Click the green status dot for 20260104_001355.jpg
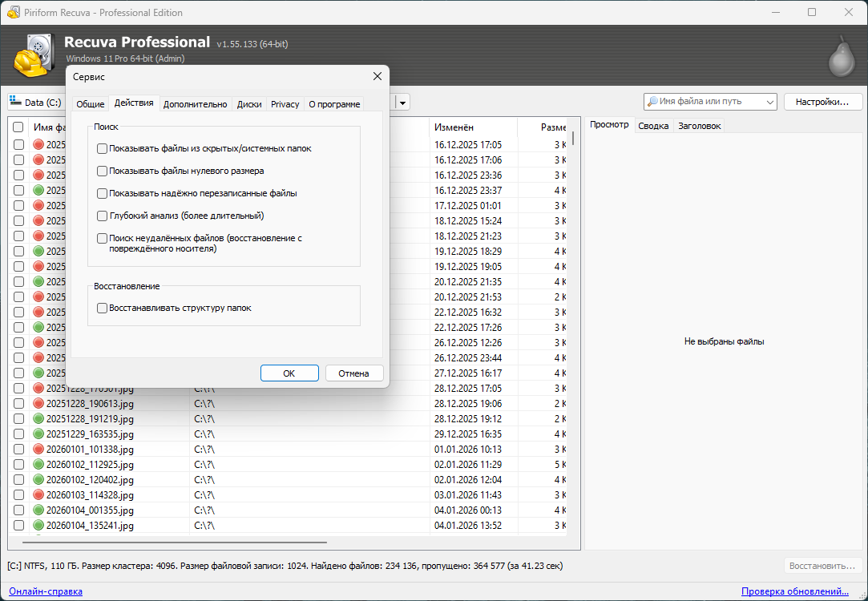Screen dimensions: 868x601 click(38, 510)
